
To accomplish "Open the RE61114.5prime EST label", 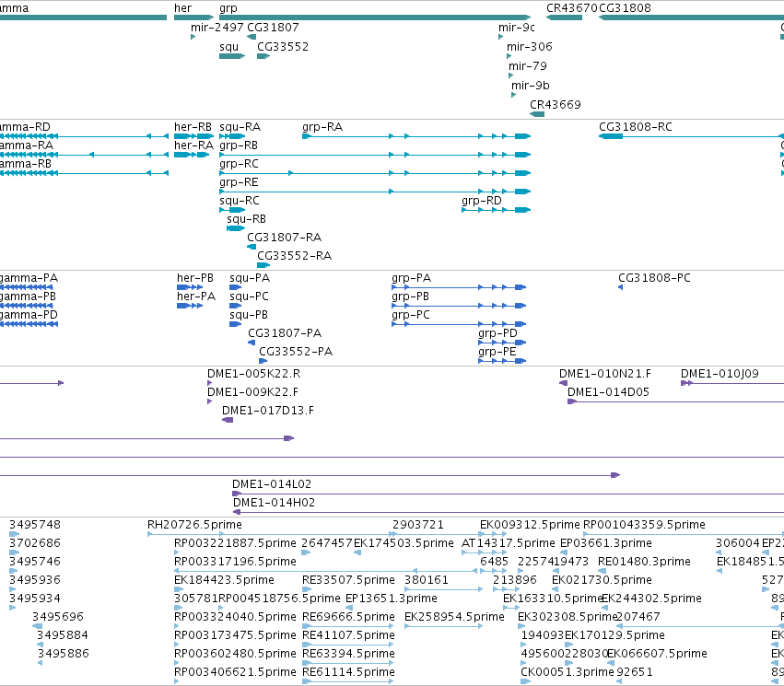I will point(348,672).
